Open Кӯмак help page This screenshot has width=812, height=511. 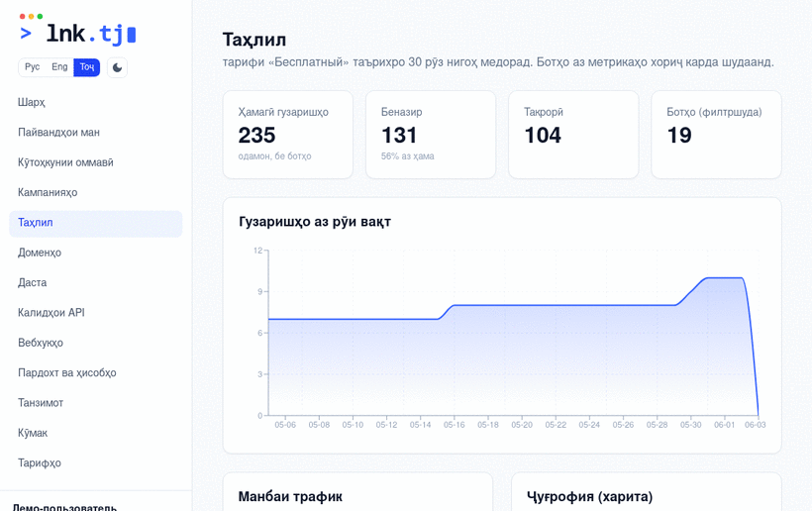click(x=96, y=433)
